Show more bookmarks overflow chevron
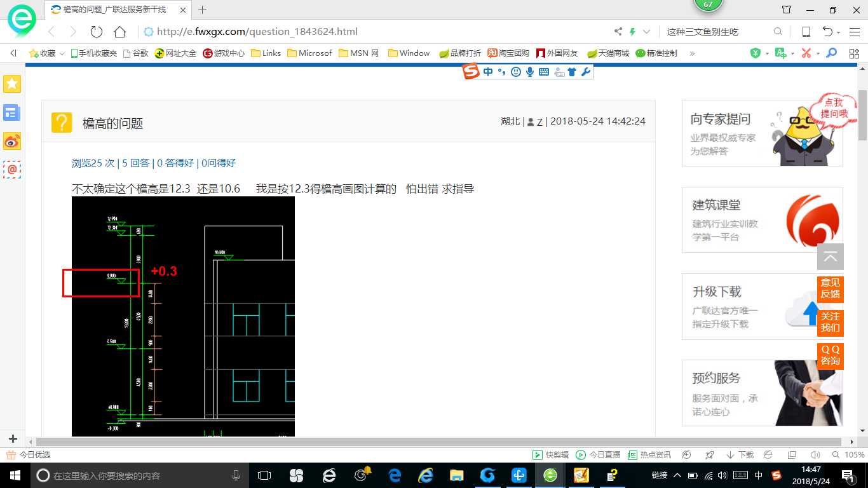The image size is (868, 488). tap(692, 53)
